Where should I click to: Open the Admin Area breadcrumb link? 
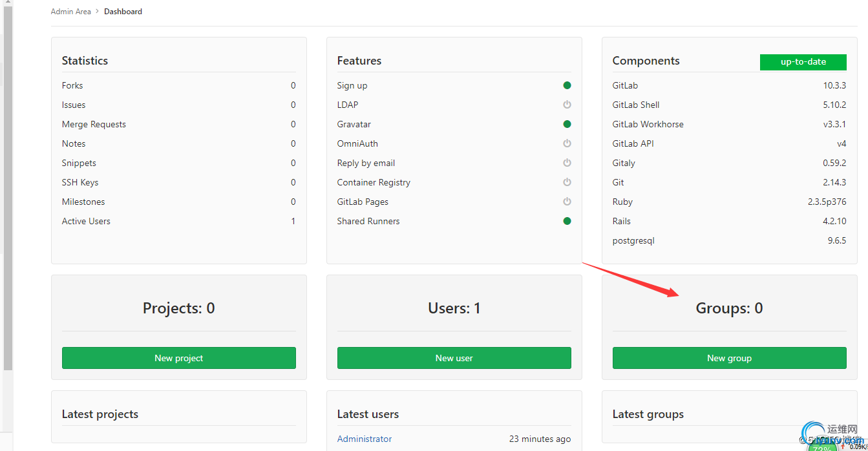click(x=71, y=12)
